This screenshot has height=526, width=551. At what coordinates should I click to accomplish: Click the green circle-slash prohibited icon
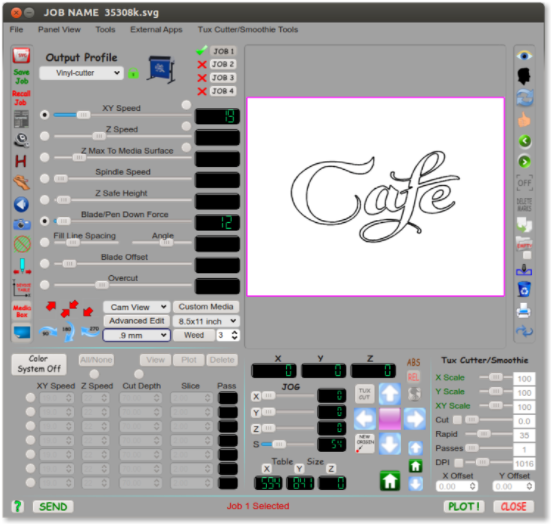[22, 243]
